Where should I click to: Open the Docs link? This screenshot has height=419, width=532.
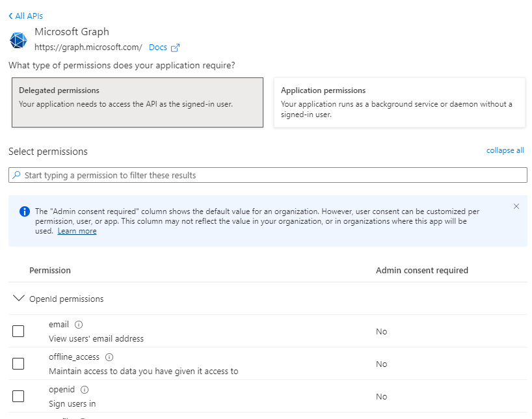pos(158,47)
